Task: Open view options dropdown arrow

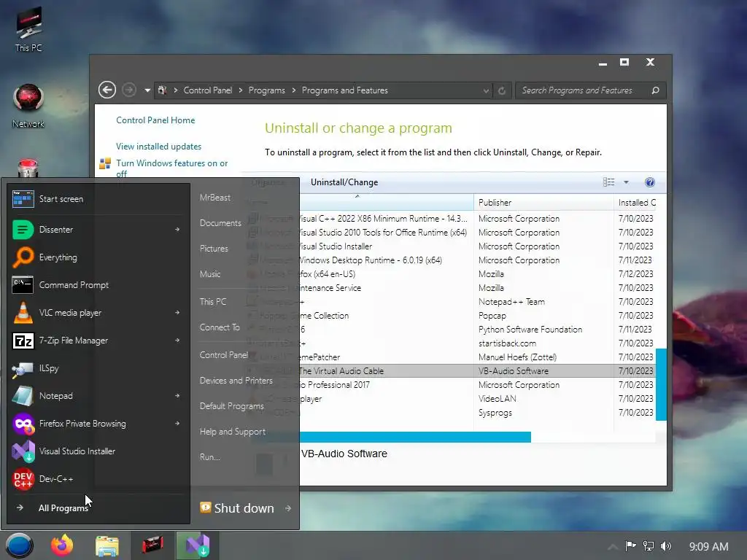Action: [x=626, y=182]
